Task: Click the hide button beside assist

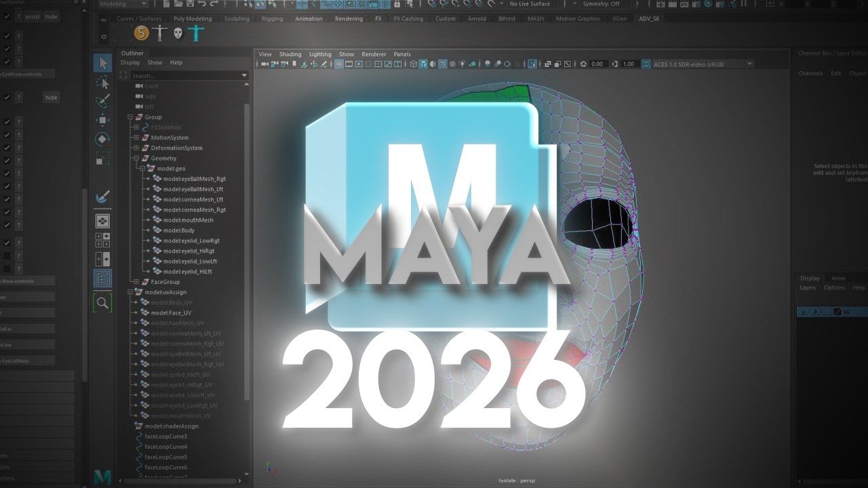Action: [x=51, y=16]
